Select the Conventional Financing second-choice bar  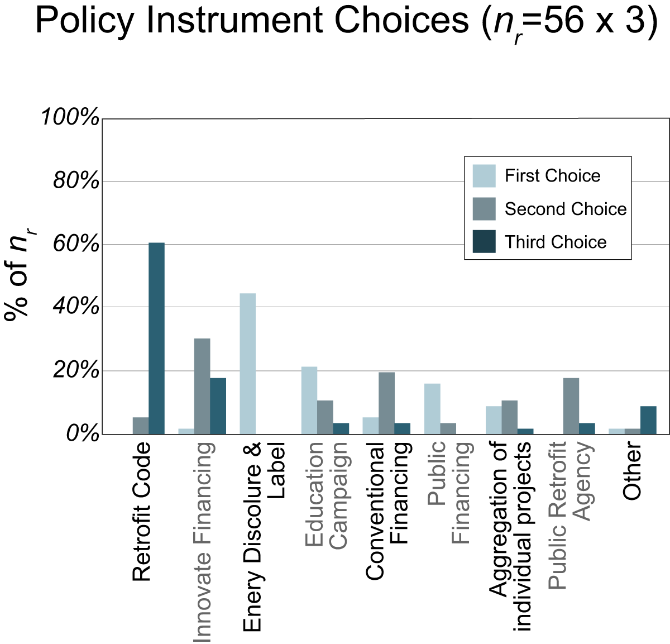(x=386, y=403)
